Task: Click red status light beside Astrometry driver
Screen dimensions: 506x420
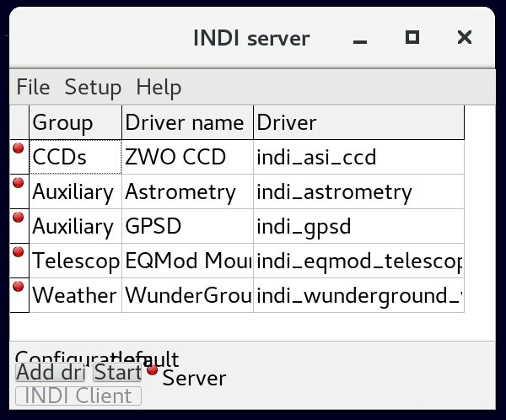Action: pyautogui.click(x=19, y=183)
